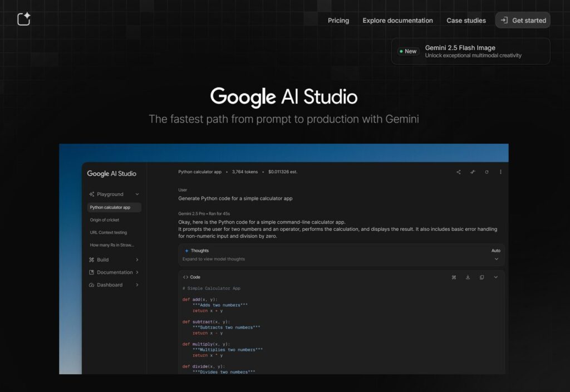Screen dimensions: 570x392
Task: Open Explore documentation link
Action: (397, 21)
